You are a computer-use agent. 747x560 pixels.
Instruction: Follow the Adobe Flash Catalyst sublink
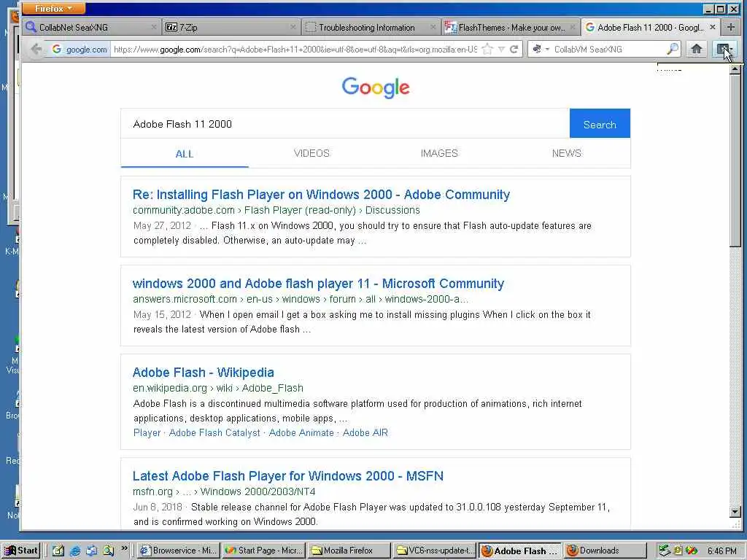click(214, 432)
